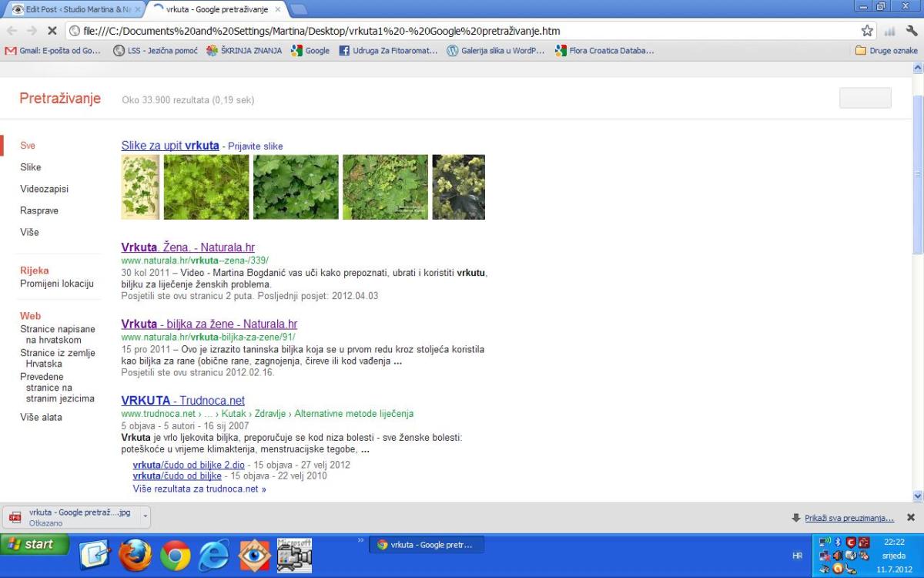Viewport: 924px width, 578px height.
Task: Switch to the Edit Post tab
Action: (77, 9)
